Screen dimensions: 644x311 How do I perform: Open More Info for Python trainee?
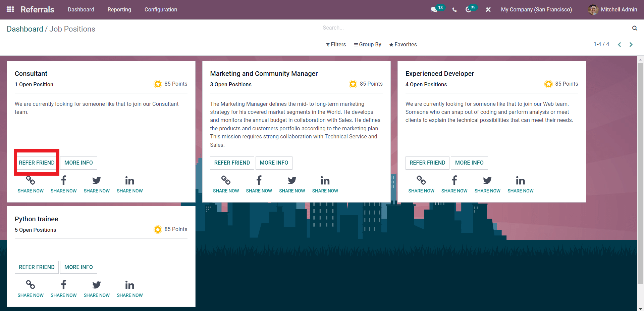click(x=78, y=267)
